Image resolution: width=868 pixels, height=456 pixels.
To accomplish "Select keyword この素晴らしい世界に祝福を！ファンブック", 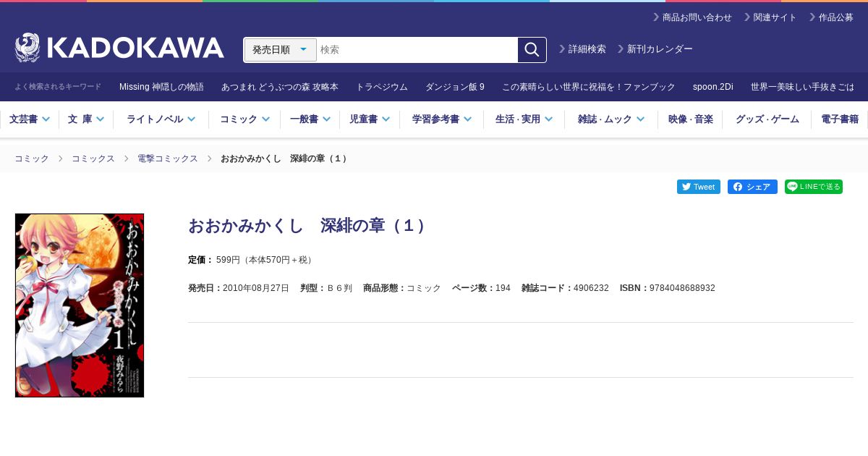I will click(x=589, y=87).
